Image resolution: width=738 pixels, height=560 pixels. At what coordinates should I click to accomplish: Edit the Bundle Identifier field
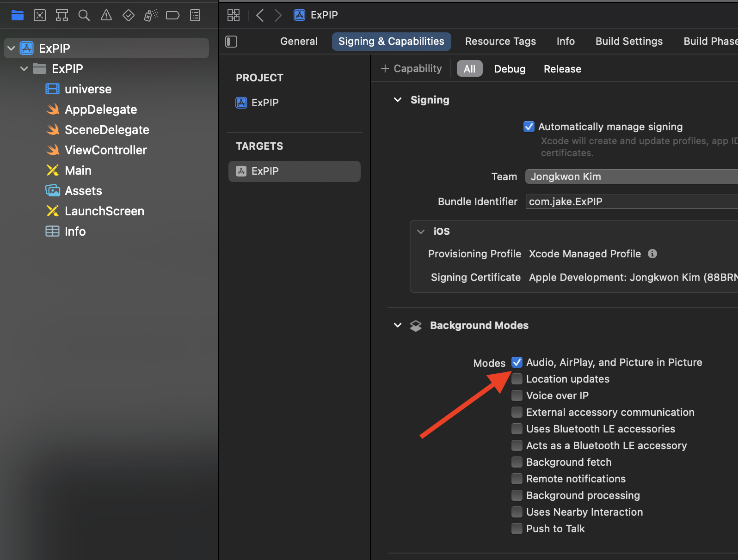632,201
